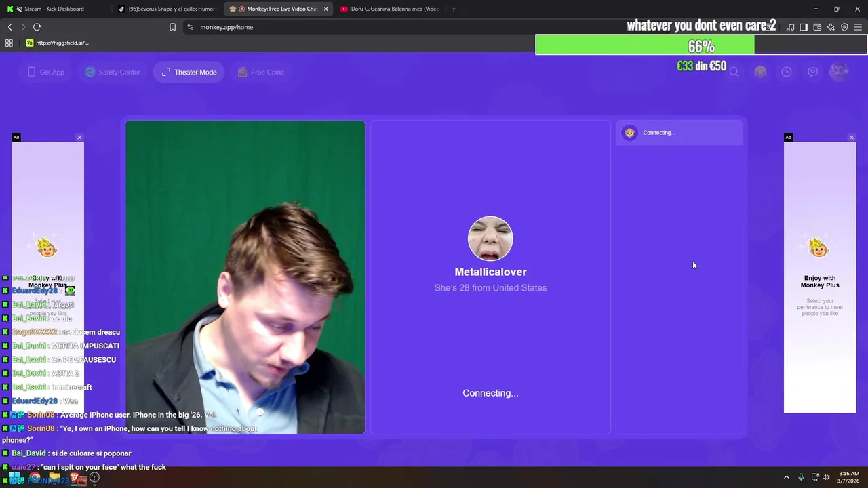868x488 pixels.
Task: Open the Safety Center
Action: (x=113, y=72)
